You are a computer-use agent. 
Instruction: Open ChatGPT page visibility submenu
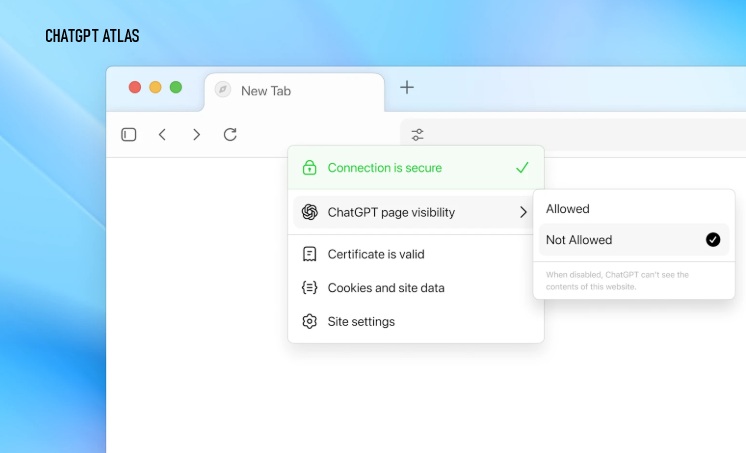pos(413,212)
